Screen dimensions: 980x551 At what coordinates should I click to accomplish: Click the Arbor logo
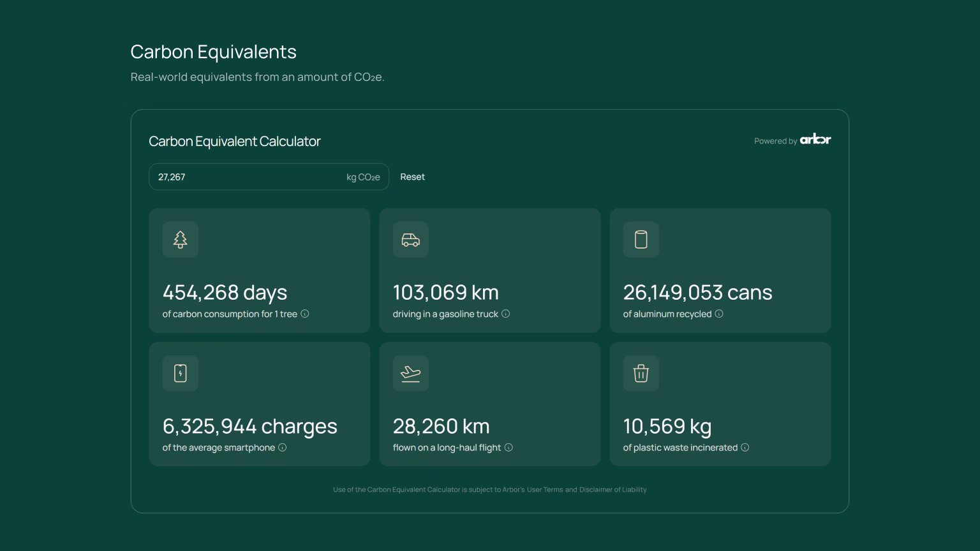tap(815, 139)
